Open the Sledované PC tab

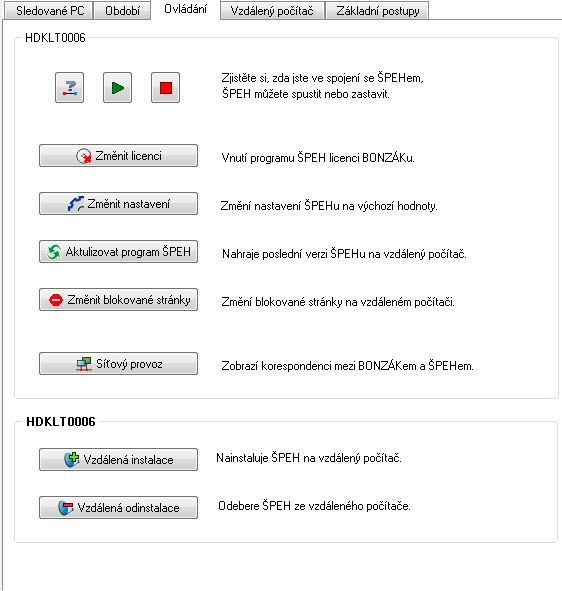[x=49, y=11]
